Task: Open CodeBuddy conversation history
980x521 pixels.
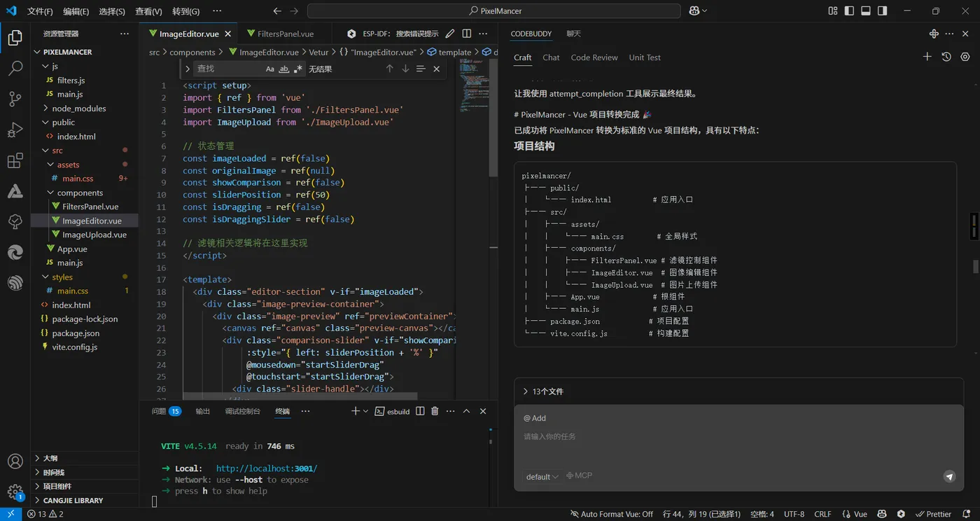Action: 946,57
